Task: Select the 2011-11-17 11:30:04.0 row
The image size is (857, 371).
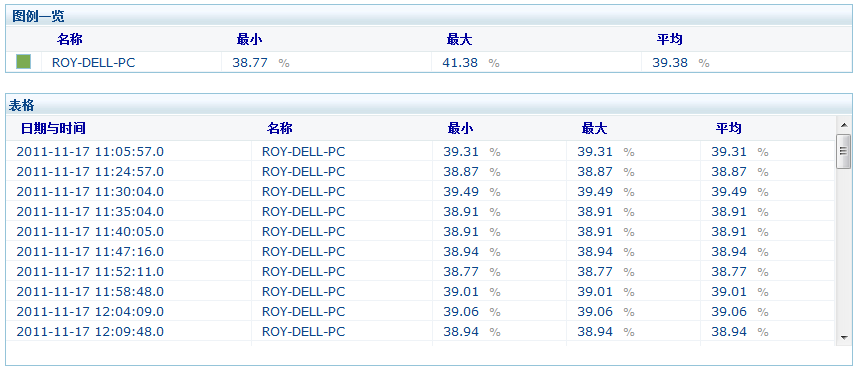Action: pyautogui.click(x=421, y=192)
